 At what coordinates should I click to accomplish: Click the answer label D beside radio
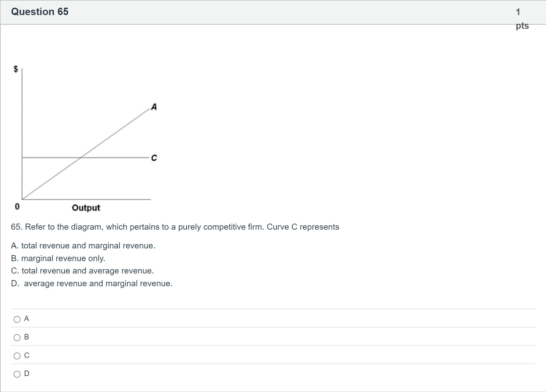pyautogui.click(x=27, y=374)
